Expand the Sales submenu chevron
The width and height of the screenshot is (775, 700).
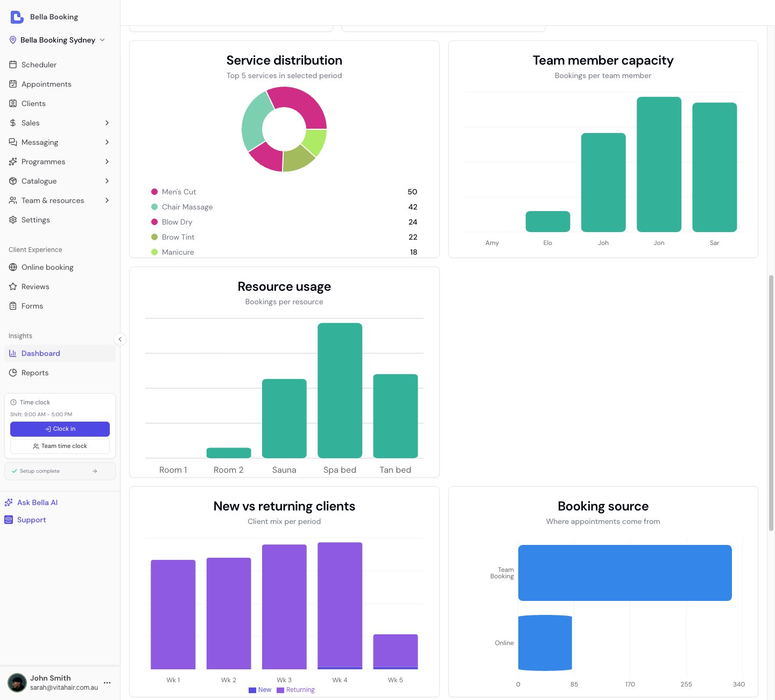coord(107,123)
